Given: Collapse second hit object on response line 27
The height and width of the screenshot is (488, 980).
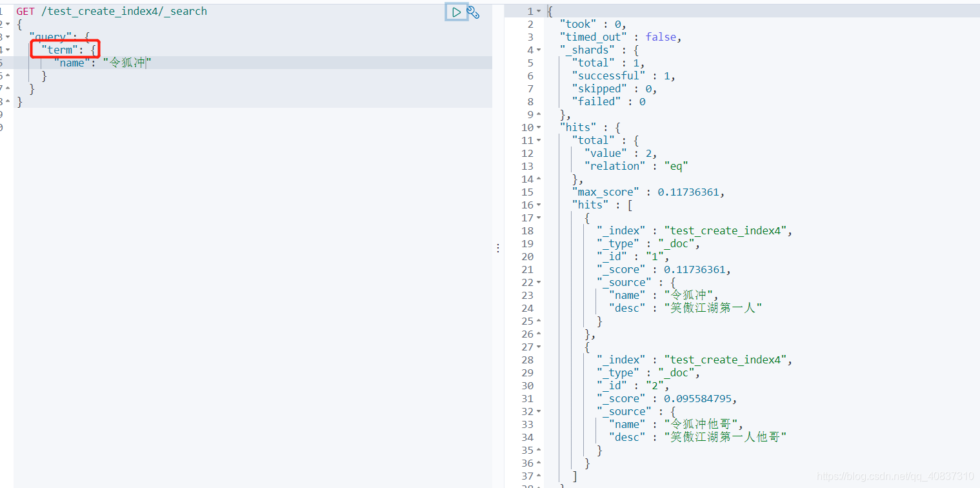Looking at the screenshot, I should point(539,347).
